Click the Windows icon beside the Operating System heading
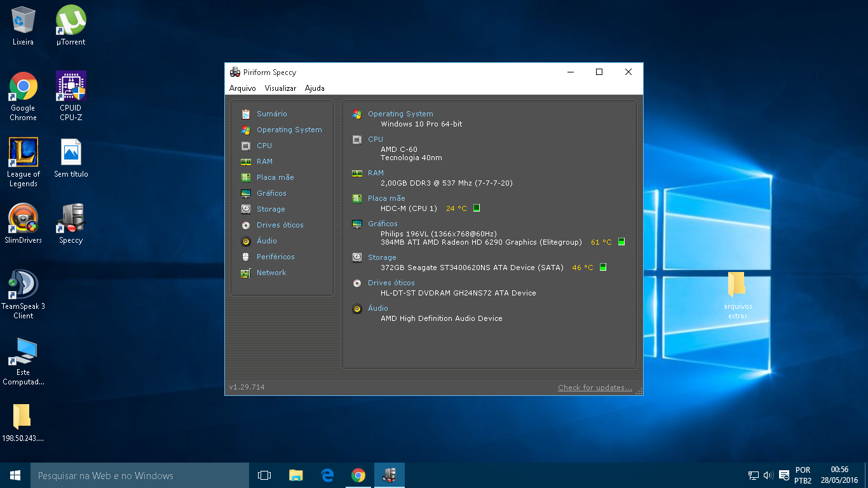 pyautogui.click(x=357, y=114)
